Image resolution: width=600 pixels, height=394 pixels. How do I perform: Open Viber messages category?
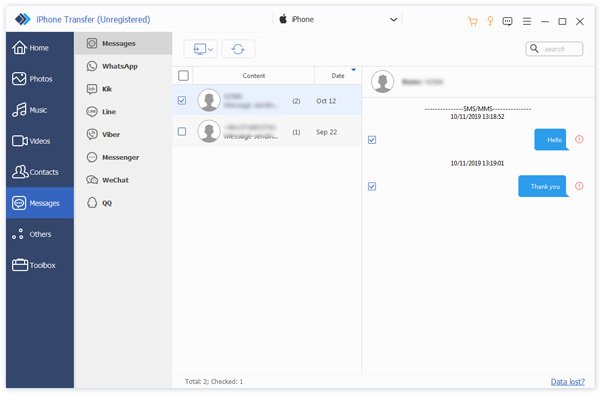click(123, 134)
